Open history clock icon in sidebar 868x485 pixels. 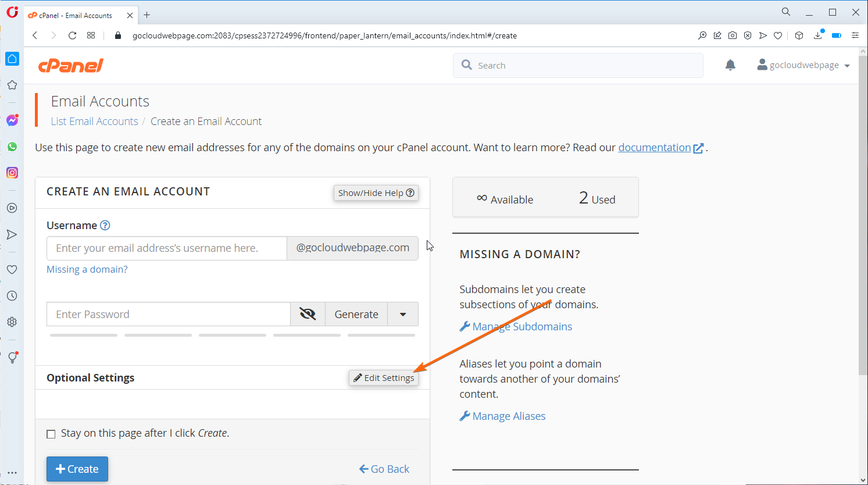[x=12, y=296]
